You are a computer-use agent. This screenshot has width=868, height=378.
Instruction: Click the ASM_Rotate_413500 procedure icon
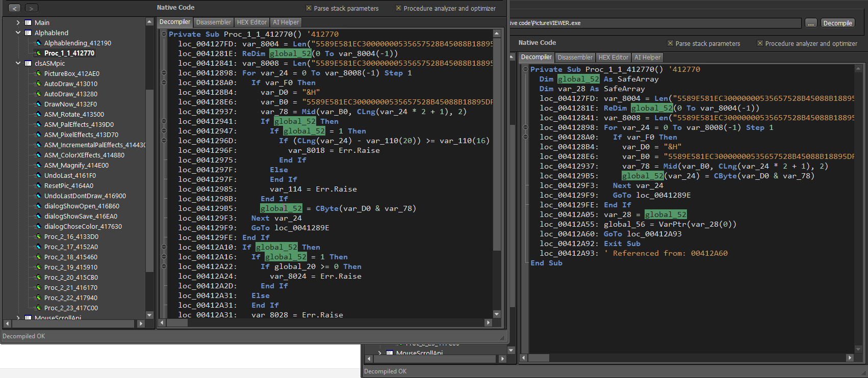(x=38, y=114)
